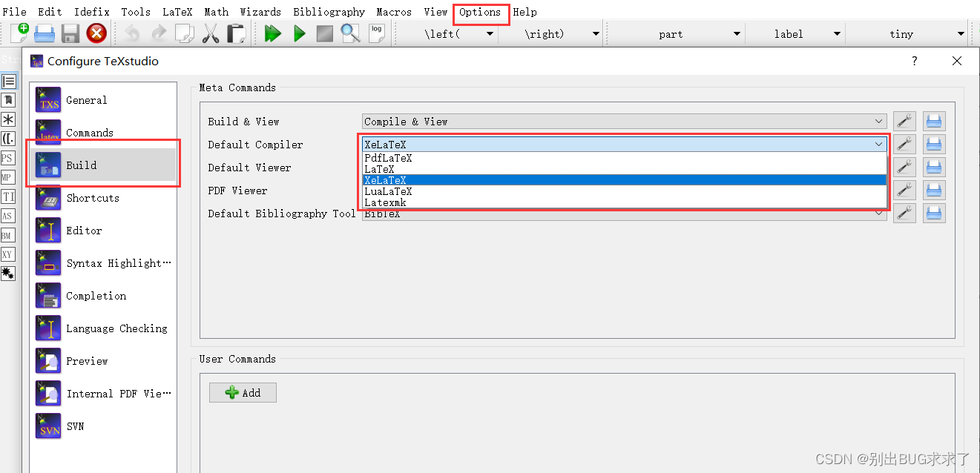Select the Build settings page
980x473 pixels.
click(x=104, y=165)
